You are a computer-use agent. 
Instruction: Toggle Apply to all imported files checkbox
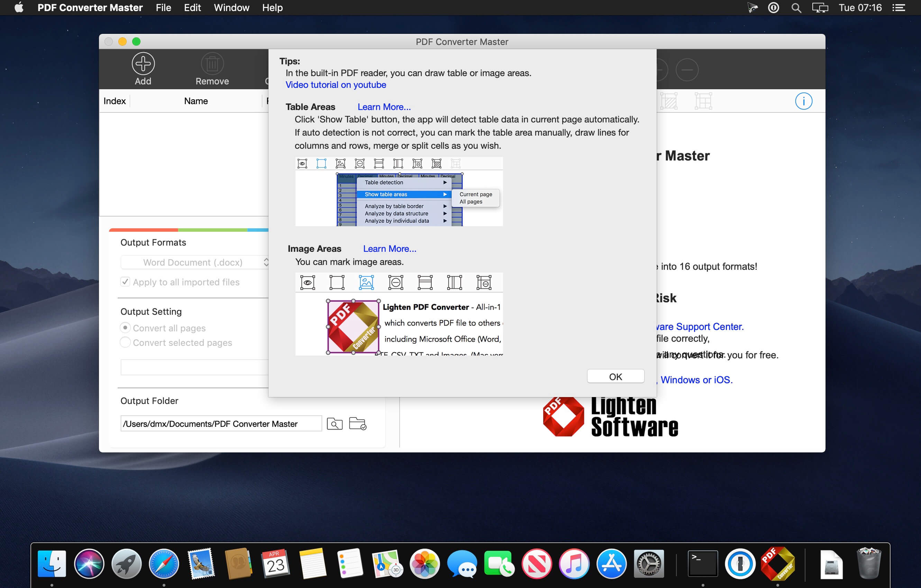point(125,282)
